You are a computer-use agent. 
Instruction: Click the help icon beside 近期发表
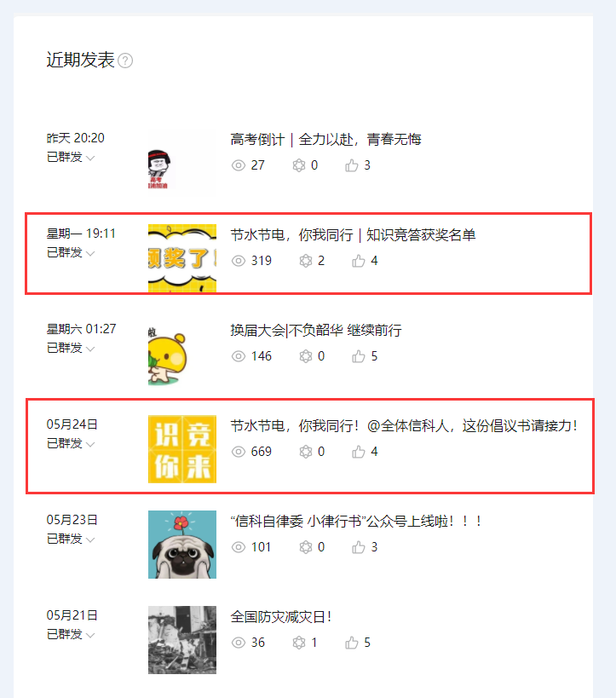125,61
